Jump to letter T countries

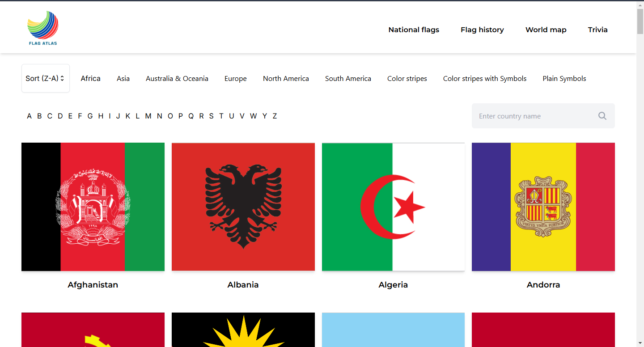(x=221, y=116)
